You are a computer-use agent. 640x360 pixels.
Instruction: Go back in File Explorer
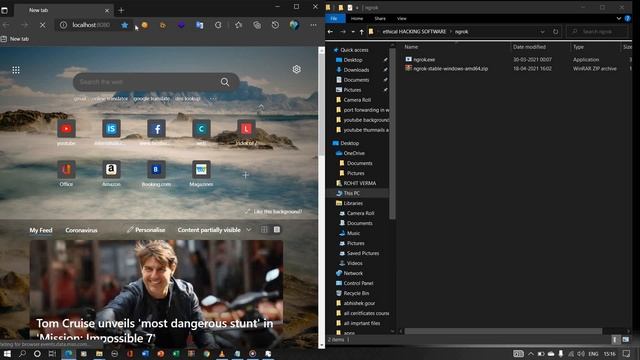point(331,32)
